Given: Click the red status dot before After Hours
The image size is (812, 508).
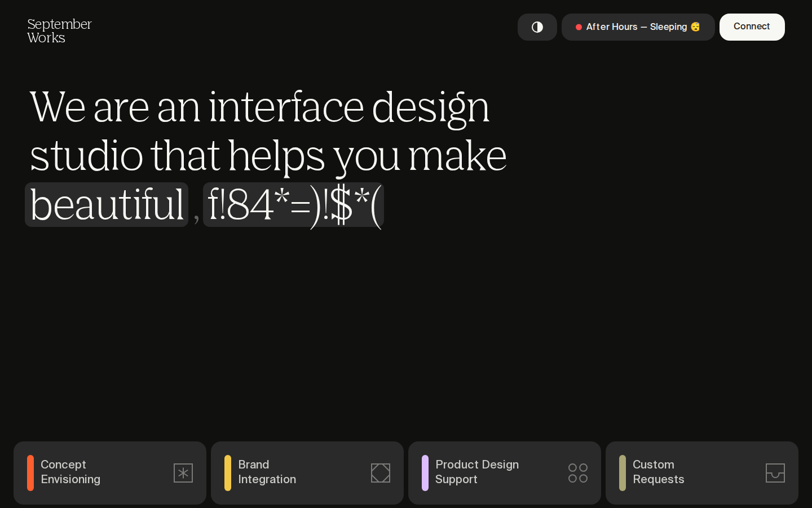Looking at the screenshot, I should tap(579, 27).
